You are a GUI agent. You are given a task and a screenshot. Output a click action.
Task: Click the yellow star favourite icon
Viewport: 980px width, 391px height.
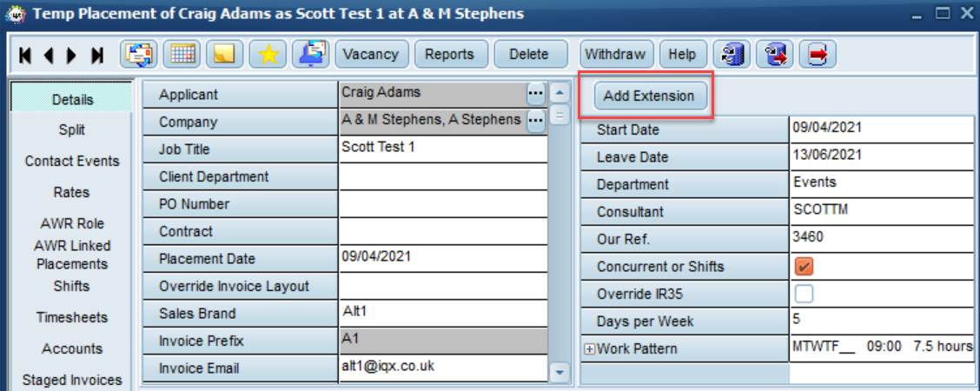tap(268, 55)
